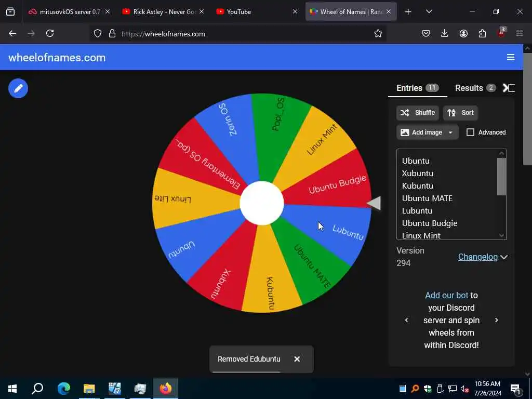Focus the URL address bar
This screenshot has height=399, width=532.
coord(237,34)
